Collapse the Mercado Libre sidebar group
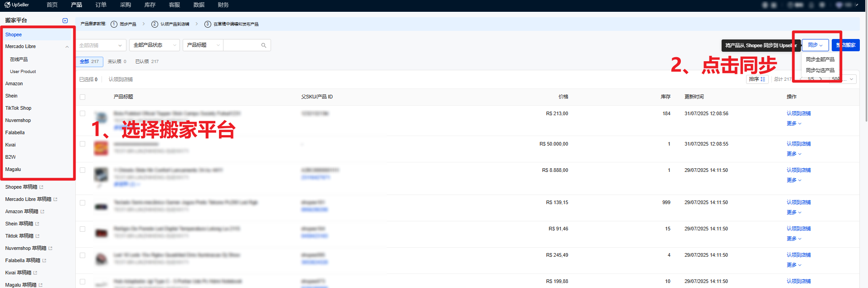868x288 pixels. [67, 47]
